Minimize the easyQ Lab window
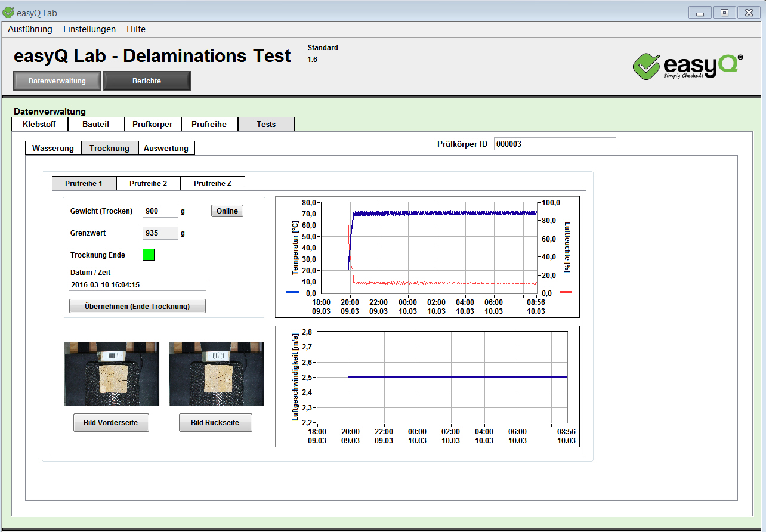 pos(700,13)
